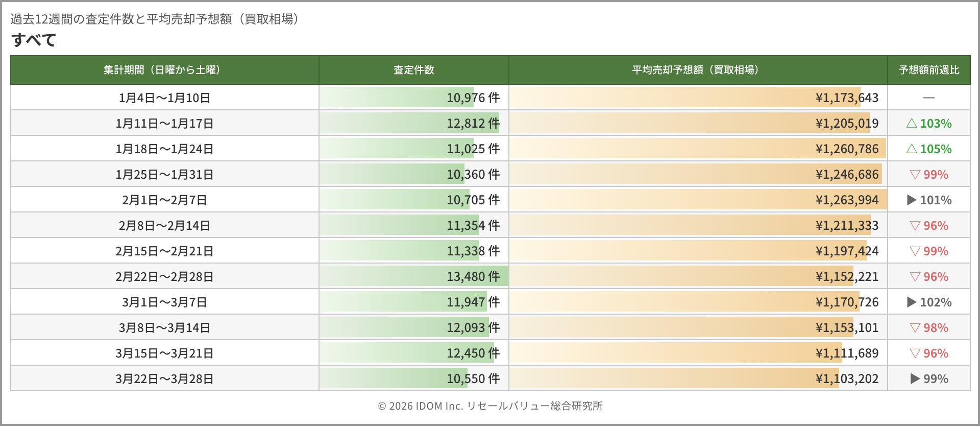Select the 3月1日〜3月7日 date cell
The width and height of the screenshot is (980, 427).
click(164, 302)
